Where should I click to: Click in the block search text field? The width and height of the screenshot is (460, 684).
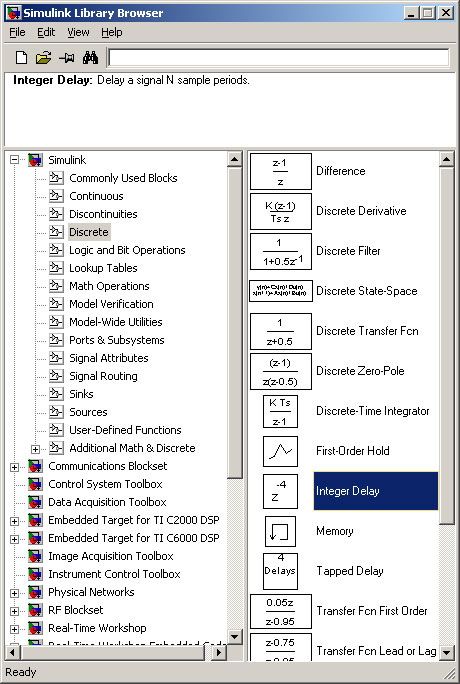point(279,58)
